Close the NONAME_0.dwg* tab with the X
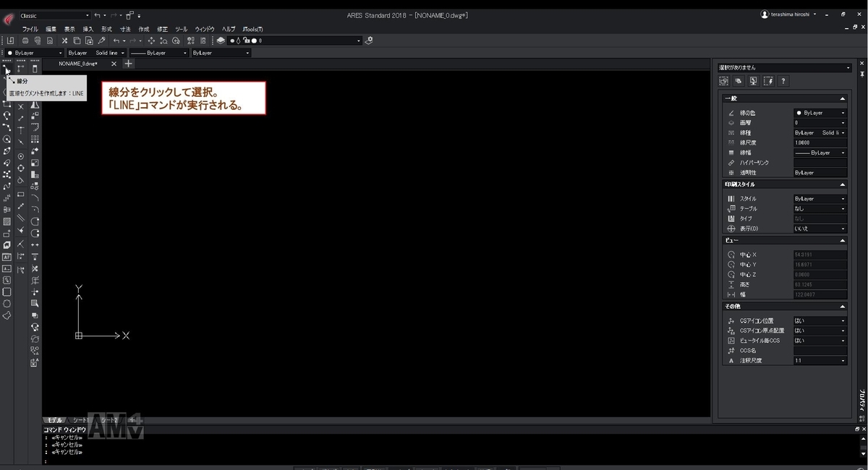 tap(114, 64)
